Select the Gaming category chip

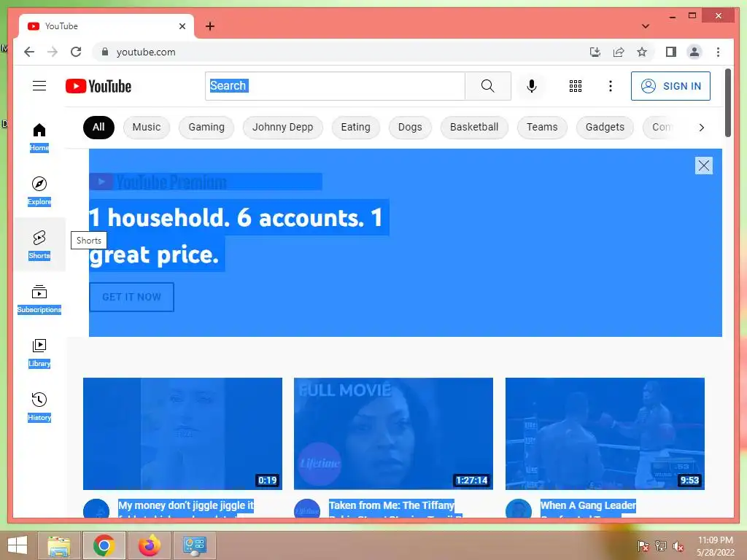pos(206,127)
